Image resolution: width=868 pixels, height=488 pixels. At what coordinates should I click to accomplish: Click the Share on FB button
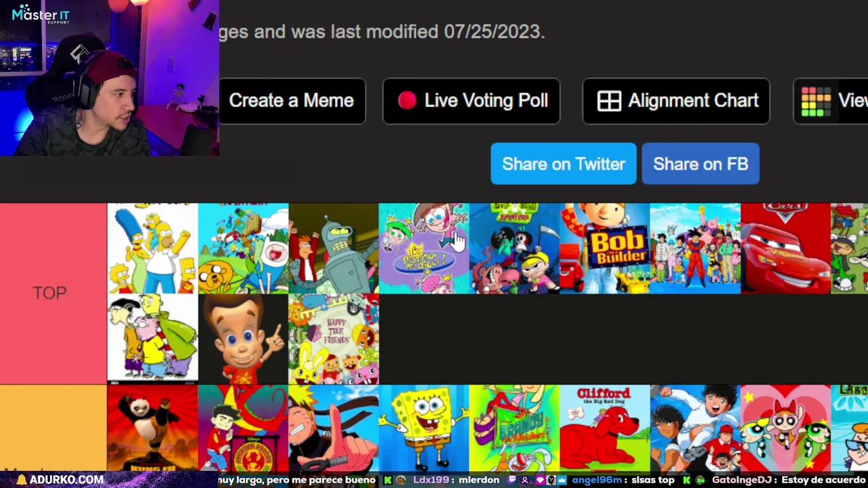click(701, 163)
